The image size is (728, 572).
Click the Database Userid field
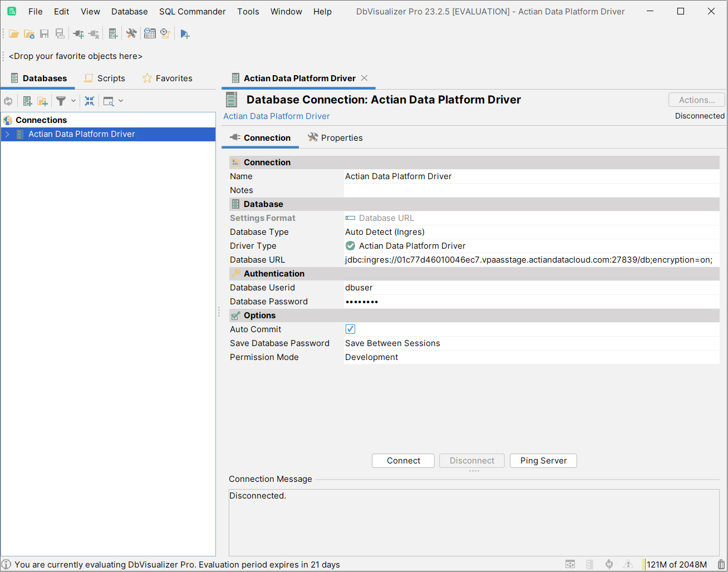(x=531, y=288)
